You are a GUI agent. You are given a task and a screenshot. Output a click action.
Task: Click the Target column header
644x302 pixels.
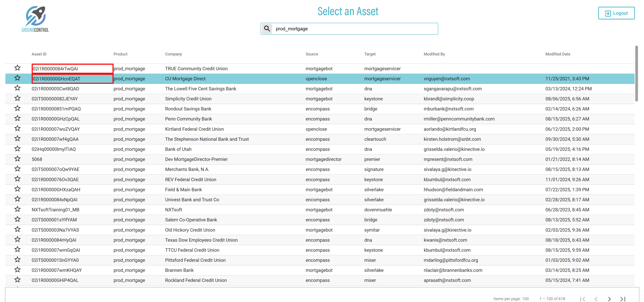tap(369, 54)
